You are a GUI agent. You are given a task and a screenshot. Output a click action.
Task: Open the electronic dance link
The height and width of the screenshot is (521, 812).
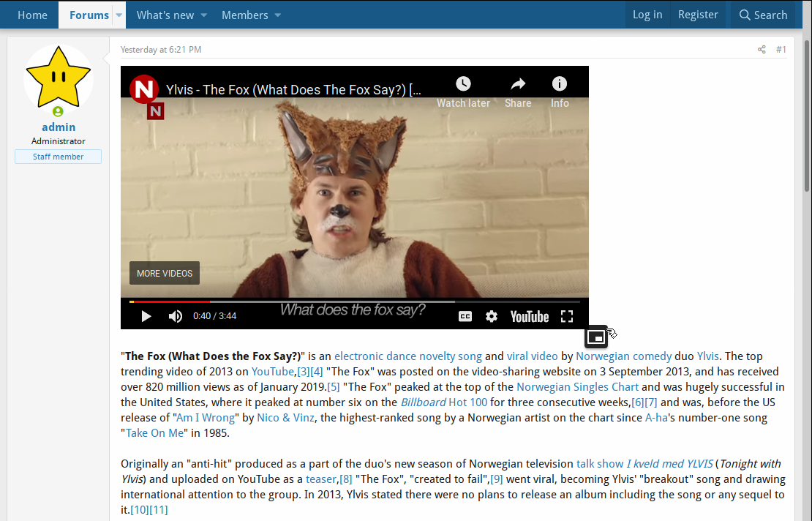(375, 356)
